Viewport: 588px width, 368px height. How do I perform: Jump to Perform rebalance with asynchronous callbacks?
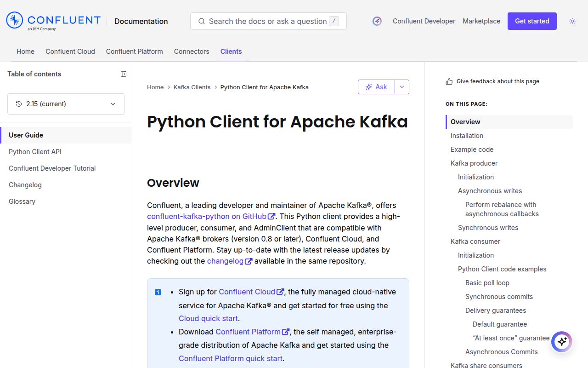click(502, 209)
